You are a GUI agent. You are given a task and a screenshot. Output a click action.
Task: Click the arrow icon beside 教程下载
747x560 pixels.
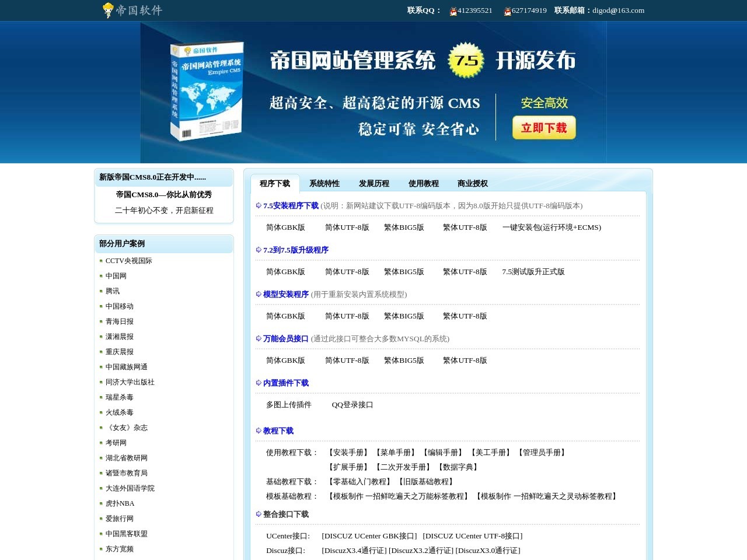point(257,430)
